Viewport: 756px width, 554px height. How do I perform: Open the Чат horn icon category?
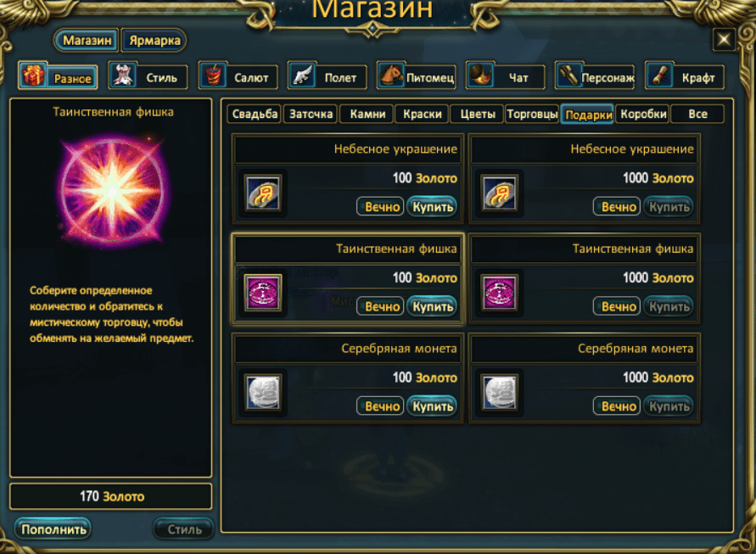480,76
